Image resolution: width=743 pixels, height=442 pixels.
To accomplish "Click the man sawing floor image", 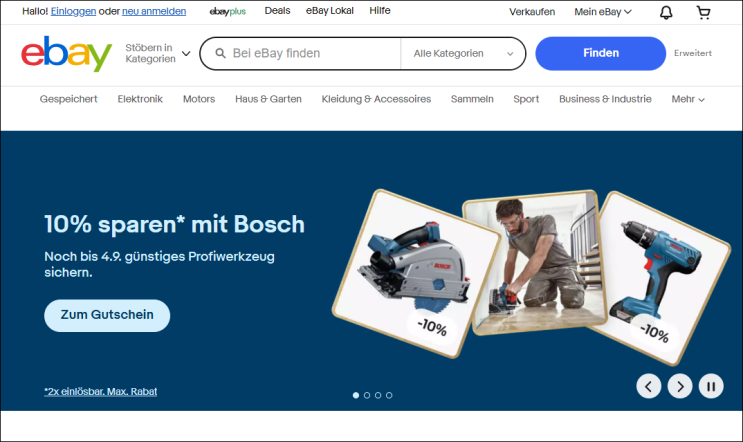I will tap(534, 262).
